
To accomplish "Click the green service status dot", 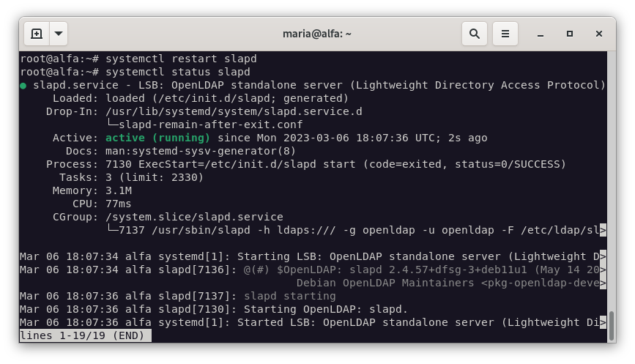I will [23, 86].
